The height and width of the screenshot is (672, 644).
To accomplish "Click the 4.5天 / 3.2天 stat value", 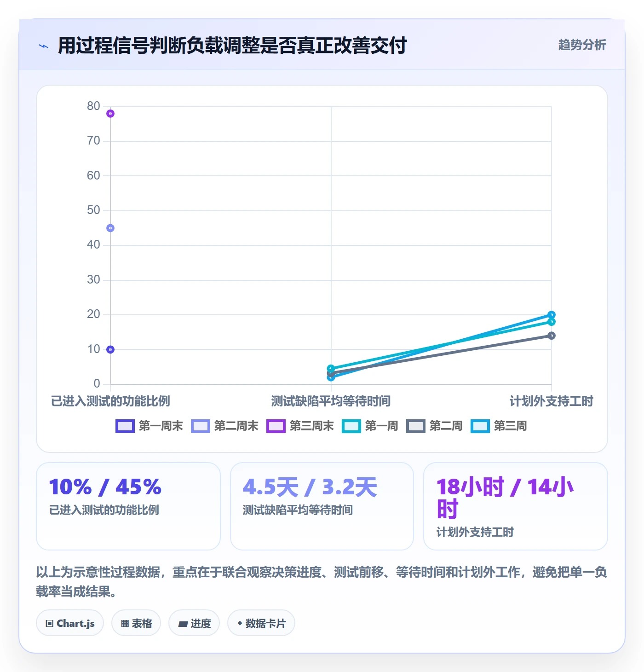I will [310, 487].
